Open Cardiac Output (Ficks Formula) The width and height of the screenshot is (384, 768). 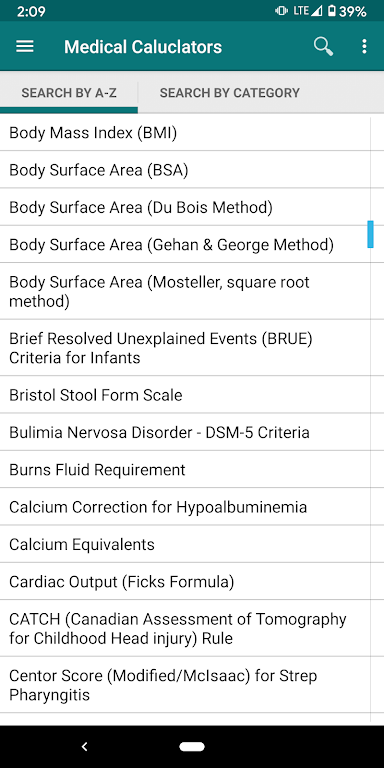(185, 581)
